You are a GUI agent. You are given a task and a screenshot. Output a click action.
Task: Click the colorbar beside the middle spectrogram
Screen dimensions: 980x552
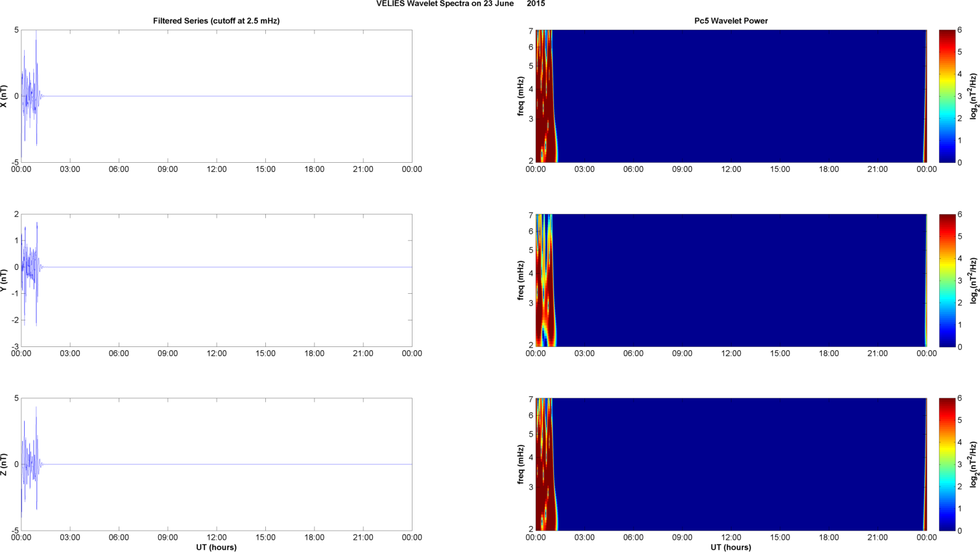pos(947,280)
